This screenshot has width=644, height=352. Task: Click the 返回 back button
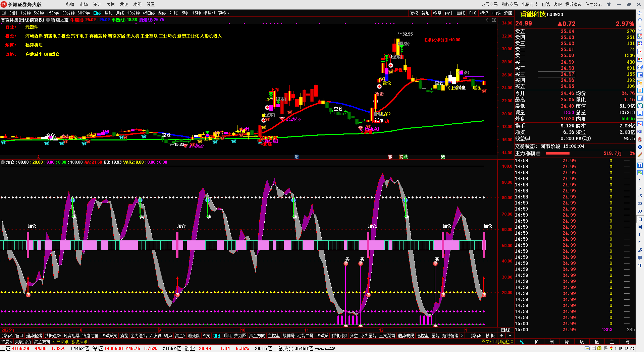[508, 13]
